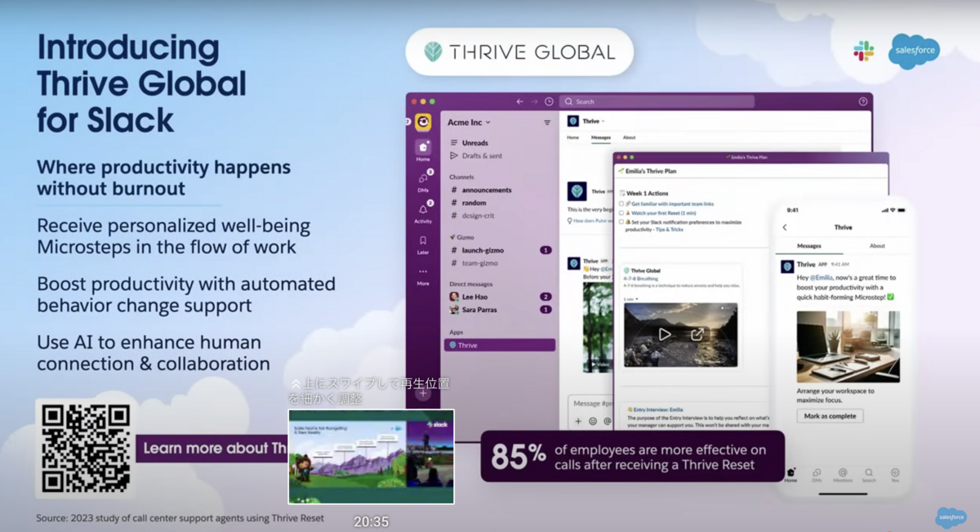Viewport: 980px width, 532px height.
Task: Click the QR code image
Action: pyautogui.click(x=85, y=448)
